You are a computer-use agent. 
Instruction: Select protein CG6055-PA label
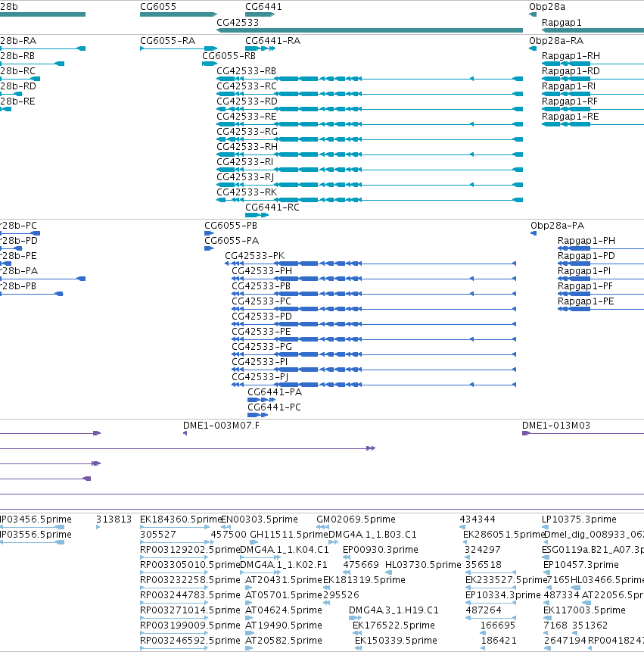click(x=232, y=241)
